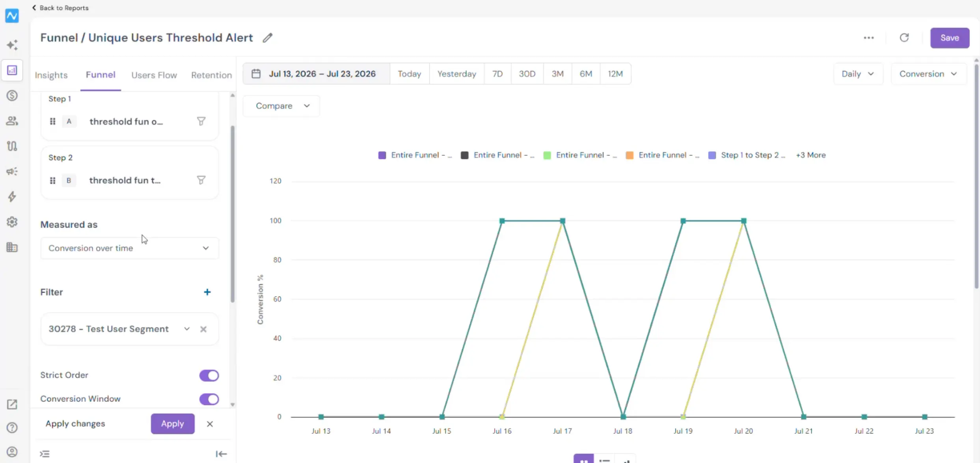Viewport: 980px width, 463px height.
Task: Add a filter with plus icon
Action: coord(207,292)
